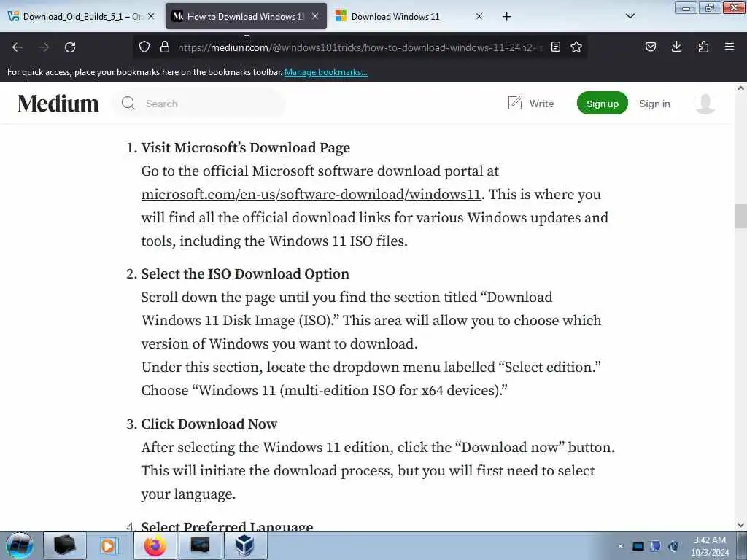View site security via padlock icon
747x560 pixels.
click(165, 47)
